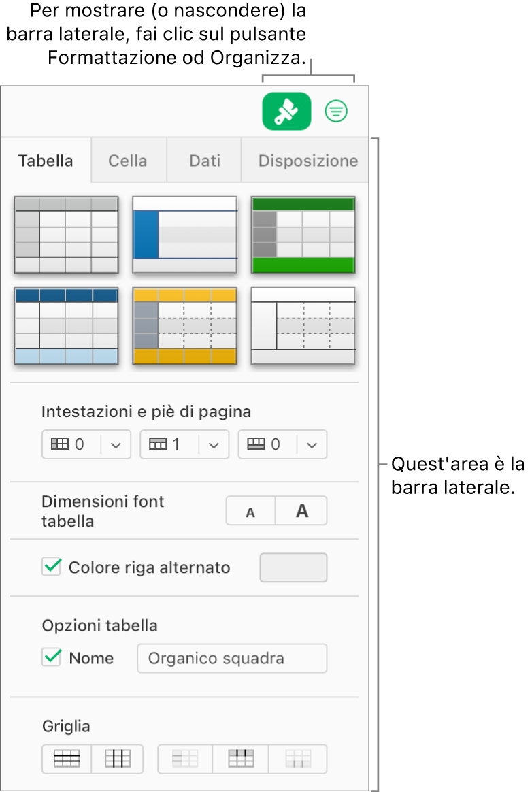This screenshot has width=532, height=792.
Task: Expand the footer rows dropdown
Action: (x=312, y=444)
